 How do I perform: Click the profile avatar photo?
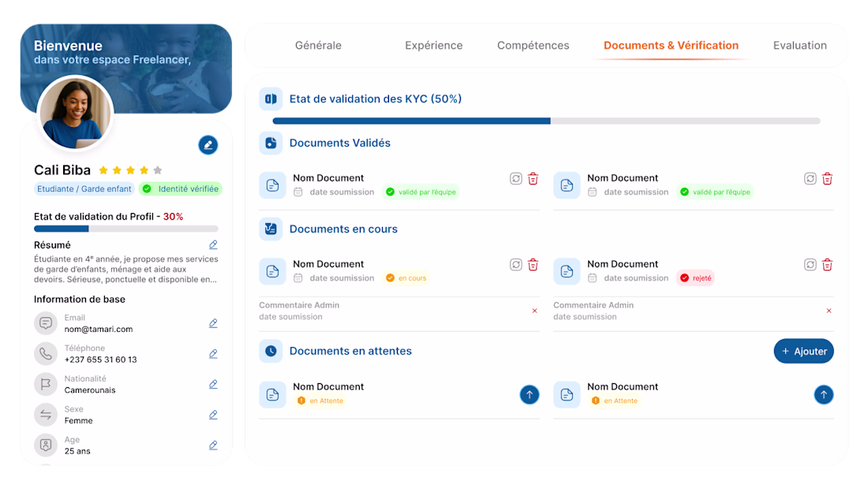tap(75, 114)
